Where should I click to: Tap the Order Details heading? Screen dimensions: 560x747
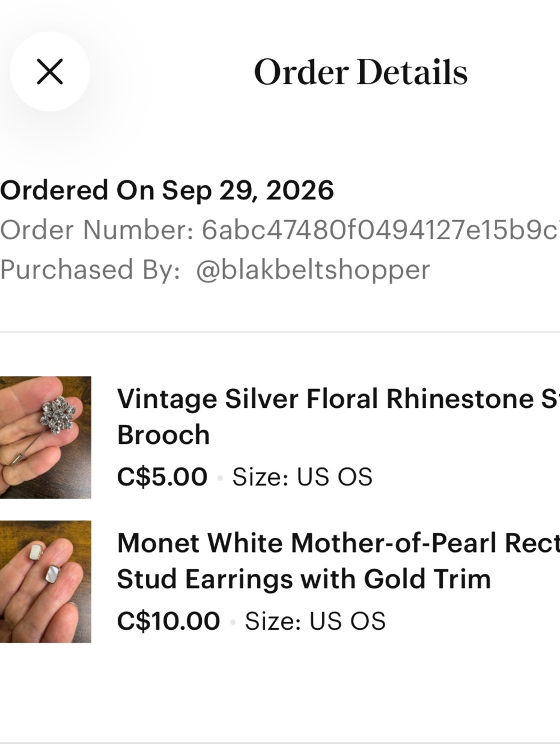(x=360, y=72)
